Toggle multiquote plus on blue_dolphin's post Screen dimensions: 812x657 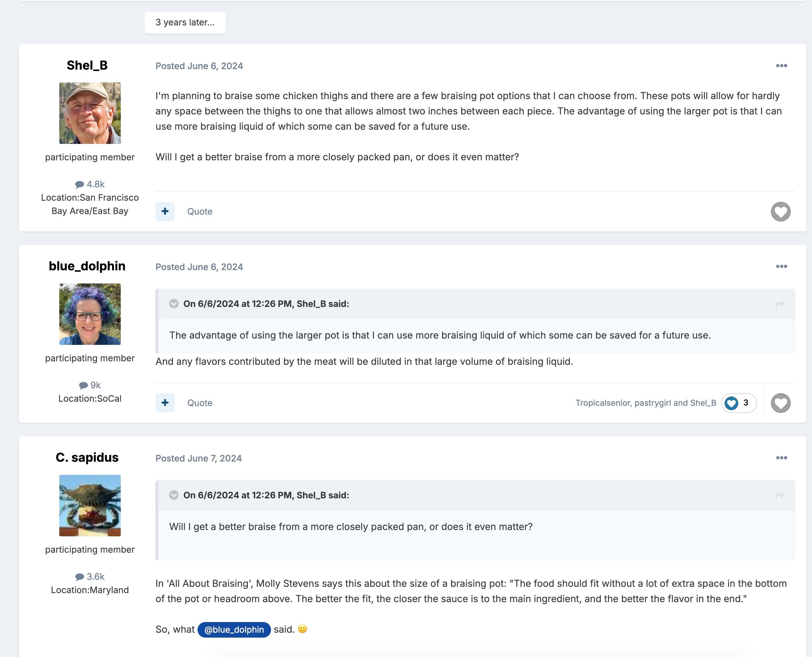coord(165,403)
